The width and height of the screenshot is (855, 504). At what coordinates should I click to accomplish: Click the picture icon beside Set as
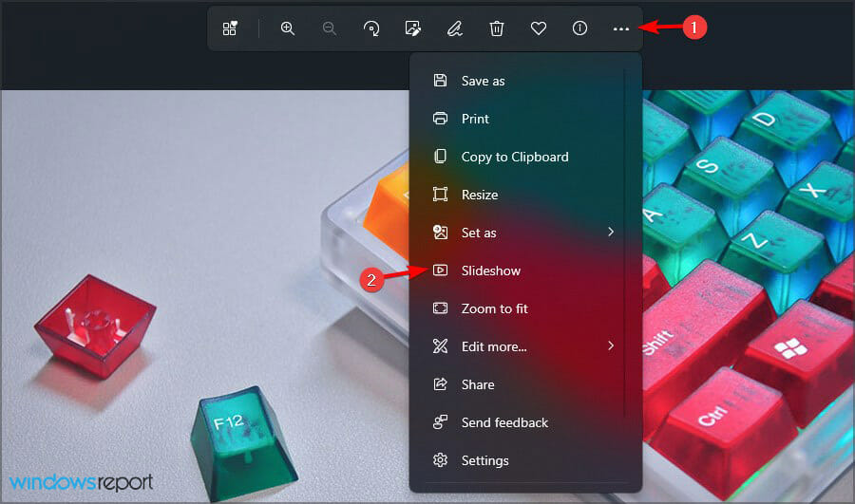click(440, 233)
